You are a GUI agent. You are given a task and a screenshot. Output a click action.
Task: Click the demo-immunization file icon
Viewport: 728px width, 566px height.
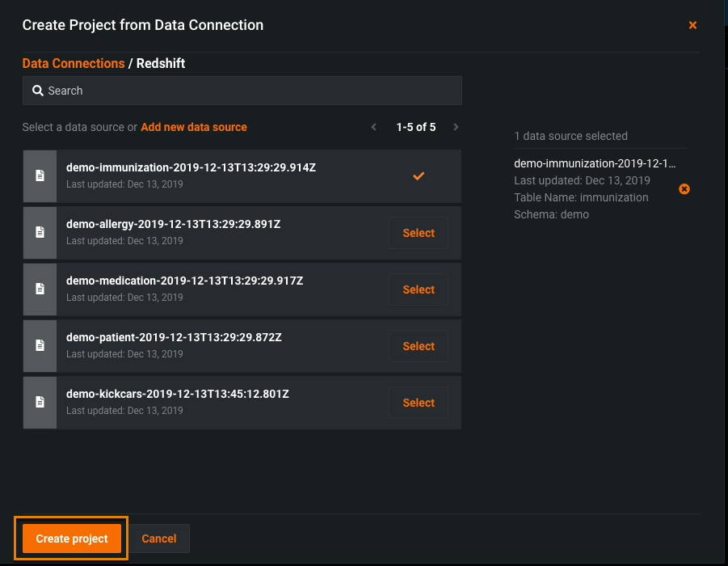point(40,176)
